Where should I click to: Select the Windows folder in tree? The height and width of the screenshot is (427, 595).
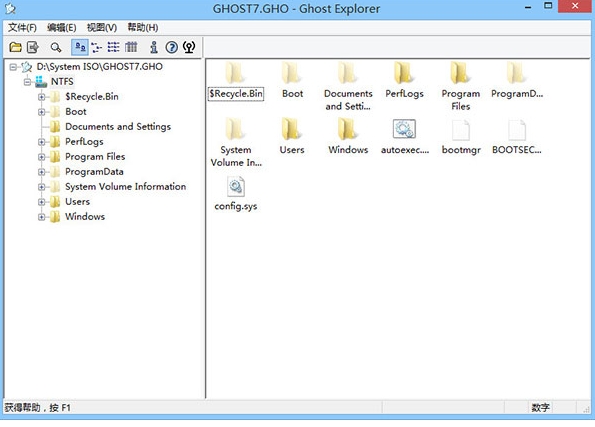85,216
